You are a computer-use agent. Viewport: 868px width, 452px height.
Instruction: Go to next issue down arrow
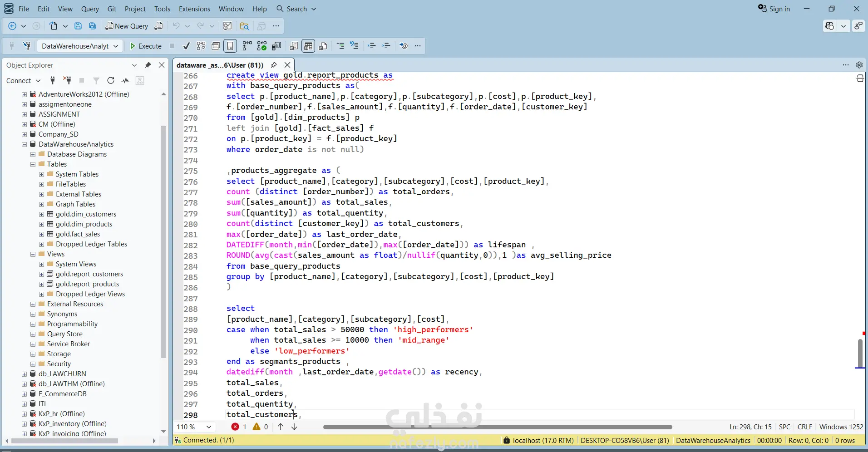(x=294, y=427)
